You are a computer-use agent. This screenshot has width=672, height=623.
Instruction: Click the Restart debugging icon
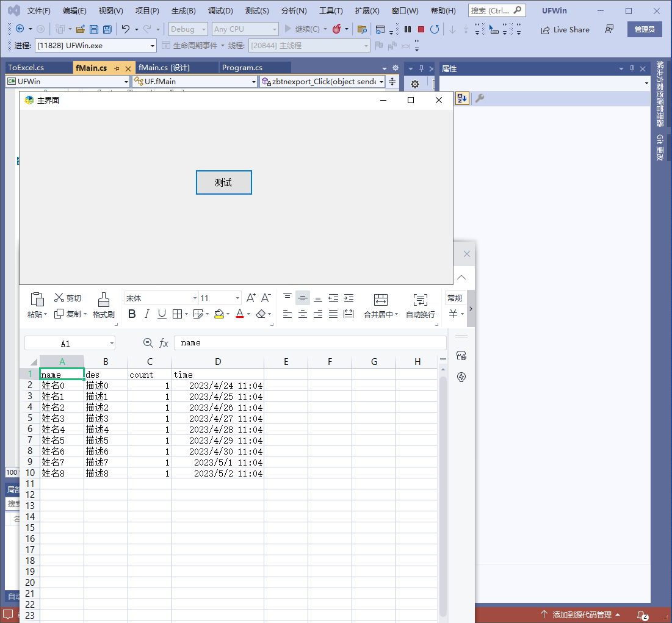tap(434, 29)
